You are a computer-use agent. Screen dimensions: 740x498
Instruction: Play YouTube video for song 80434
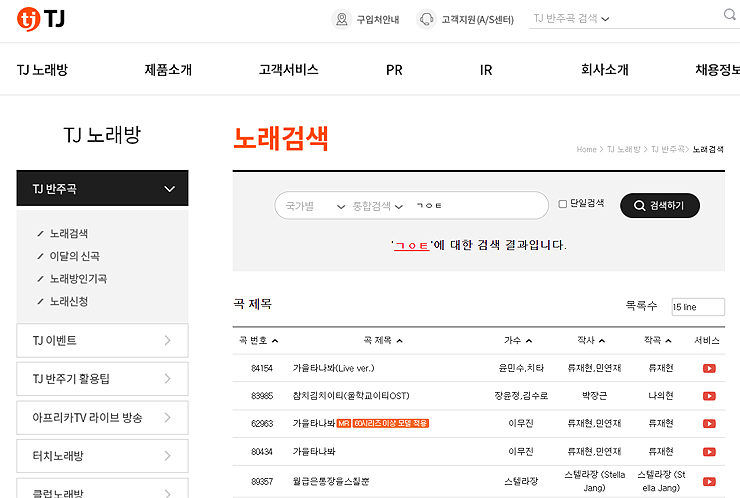tap(709, 452)
